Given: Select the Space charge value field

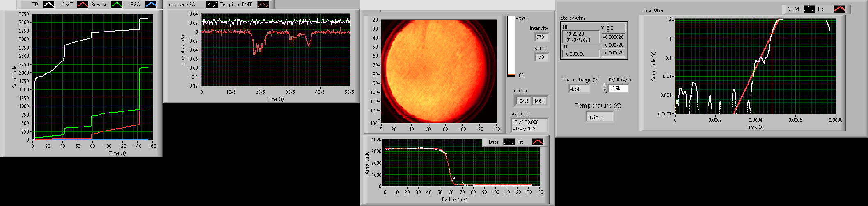Looking at the screenshot, I should 579,88.
